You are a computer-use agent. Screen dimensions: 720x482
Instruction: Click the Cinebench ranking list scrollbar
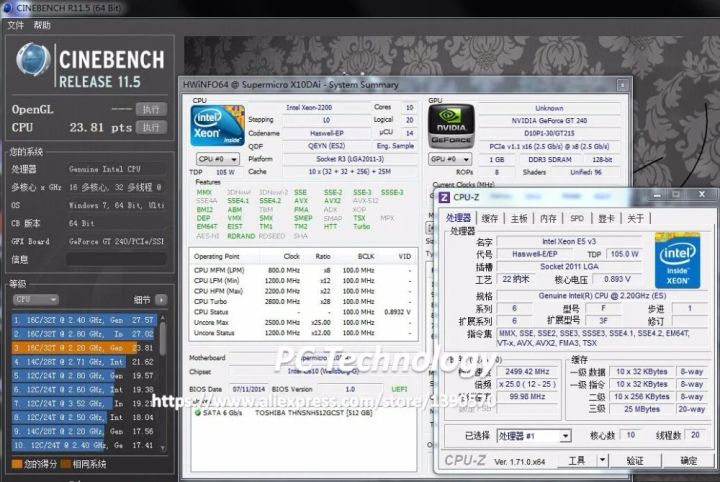(162, 340)
